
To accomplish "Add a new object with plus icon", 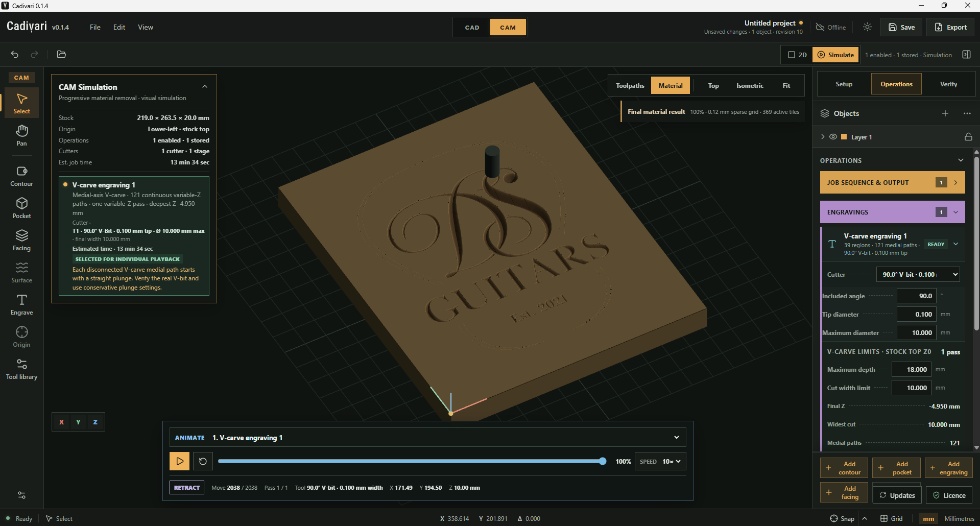I will pos(945,113).
